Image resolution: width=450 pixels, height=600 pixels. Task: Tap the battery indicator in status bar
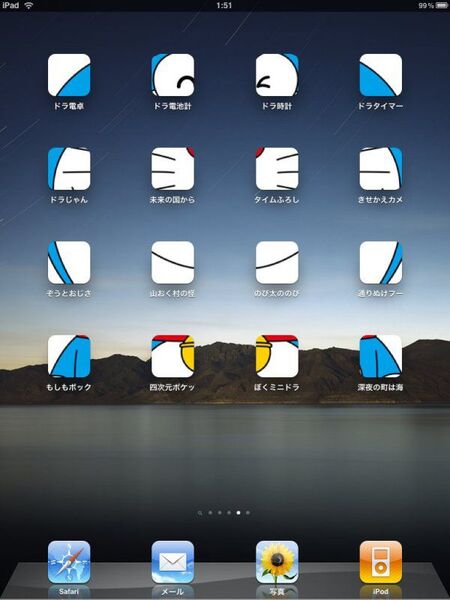(442, 5)
